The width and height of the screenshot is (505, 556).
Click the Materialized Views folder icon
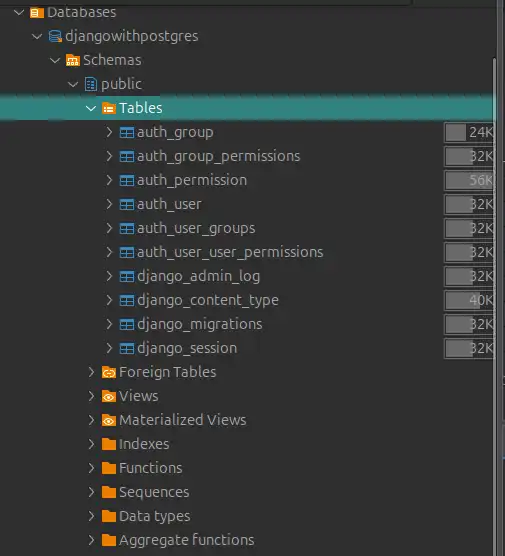coord(109,421)
